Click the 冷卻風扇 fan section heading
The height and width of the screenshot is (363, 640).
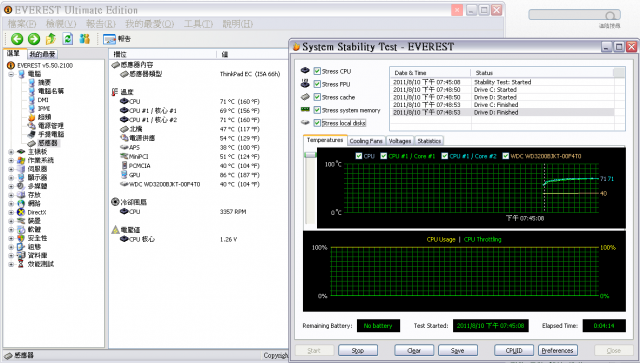(x=133, y=202)
